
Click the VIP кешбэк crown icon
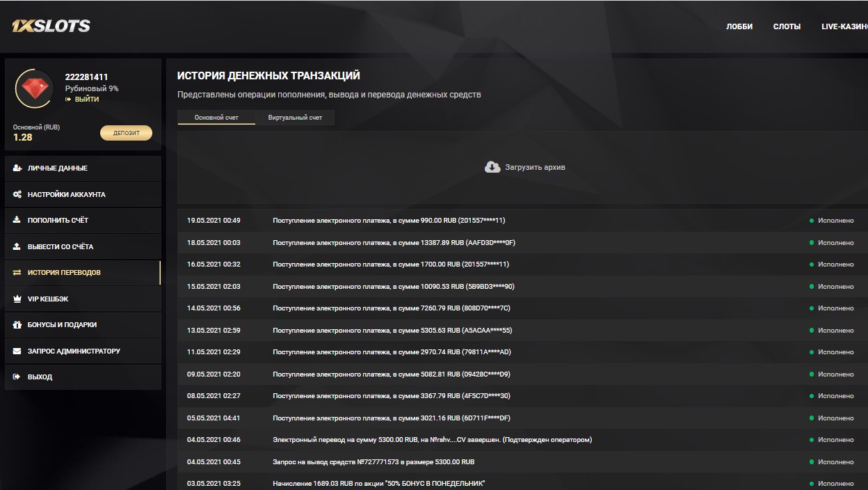point(17,299)
